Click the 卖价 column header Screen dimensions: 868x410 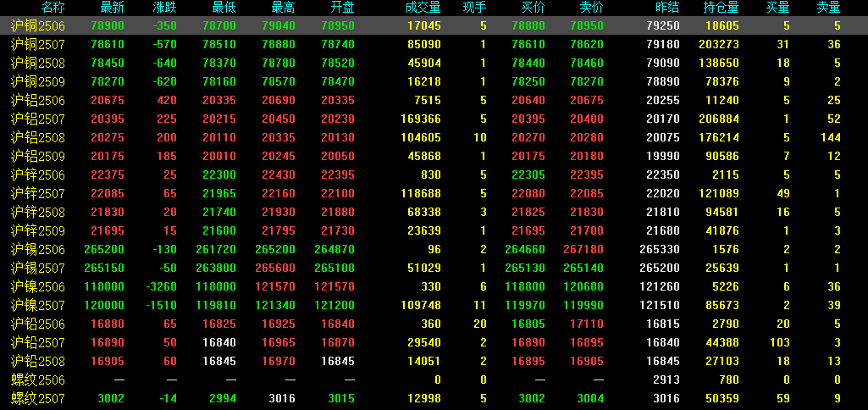click(x=592, y=8)
